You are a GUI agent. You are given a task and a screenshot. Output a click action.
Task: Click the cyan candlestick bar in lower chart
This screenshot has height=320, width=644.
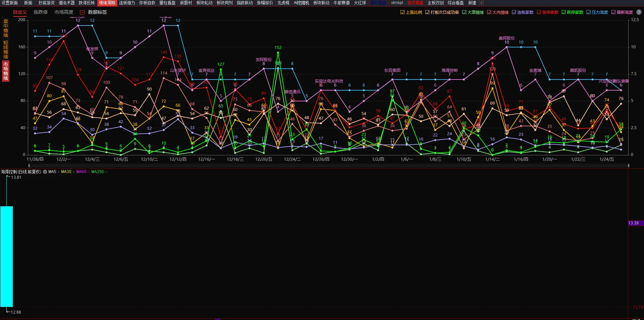(x=6, y=257)
